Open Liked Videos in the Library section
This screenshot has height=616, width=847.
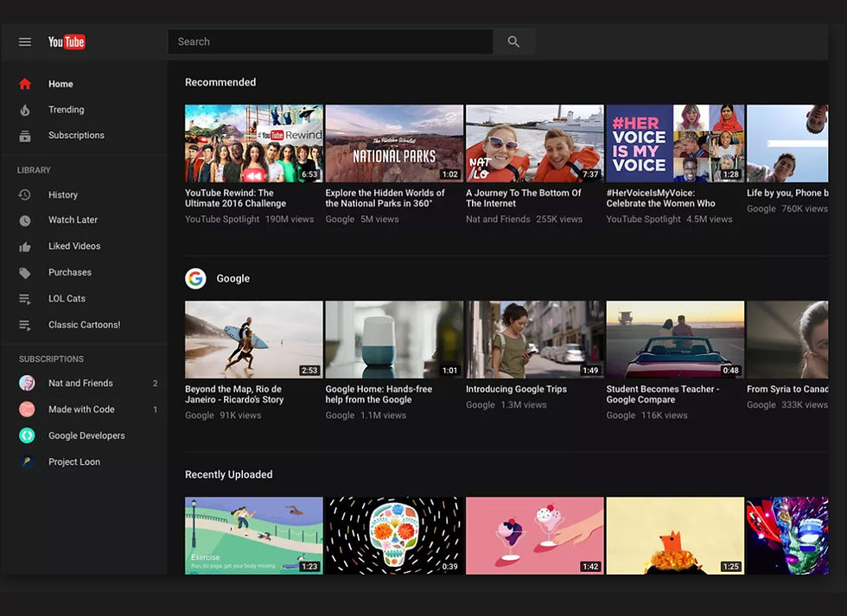point(74,245)
